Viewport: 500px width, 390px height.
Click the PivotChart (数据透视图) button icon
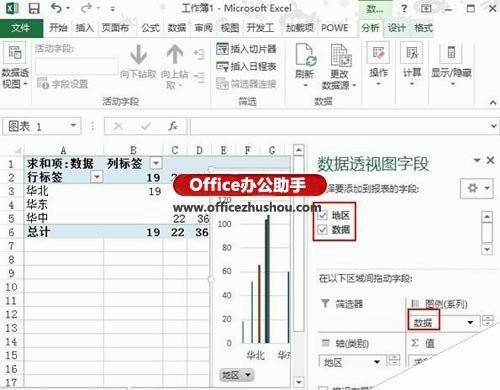pyautogui.click(x=15, y=52)
